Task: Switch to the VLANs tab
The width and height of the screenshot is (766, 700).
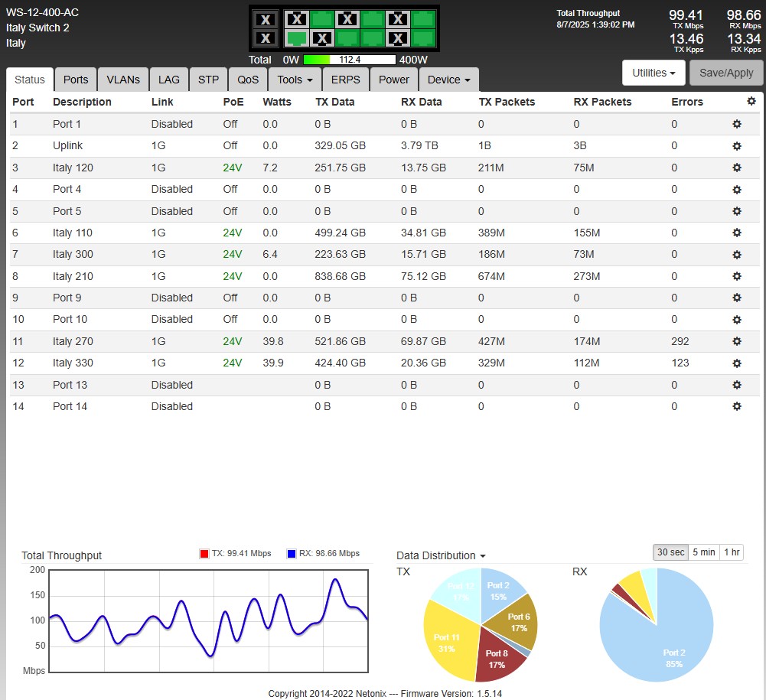Action: tap(123, 80)
